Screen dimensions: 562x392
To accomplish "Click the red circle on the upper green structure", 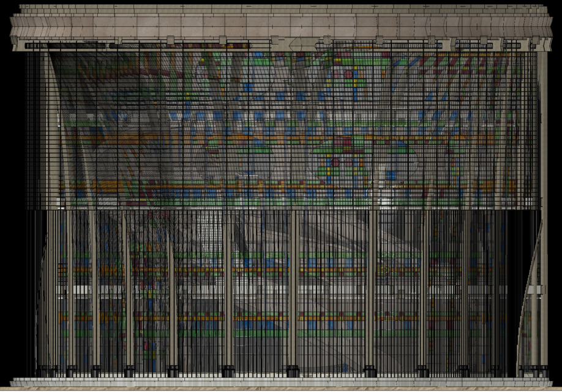I will coord(349,75).
